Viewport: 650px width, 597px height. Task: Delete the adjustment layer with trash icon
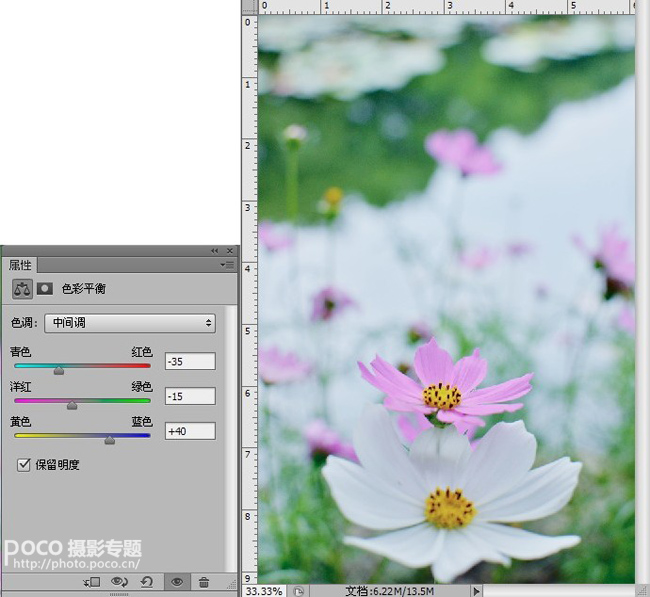point(204,582)
